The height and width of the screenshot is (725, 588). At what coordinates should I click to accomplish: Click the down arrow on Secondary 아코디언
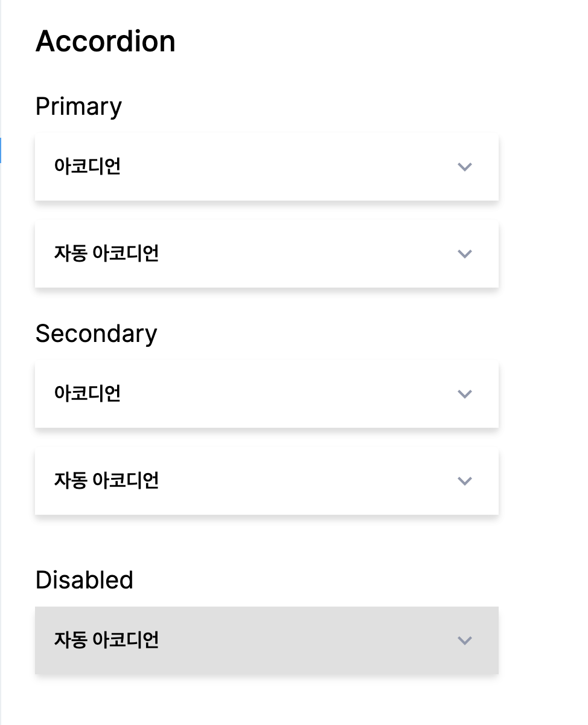(x=464, y=394)
